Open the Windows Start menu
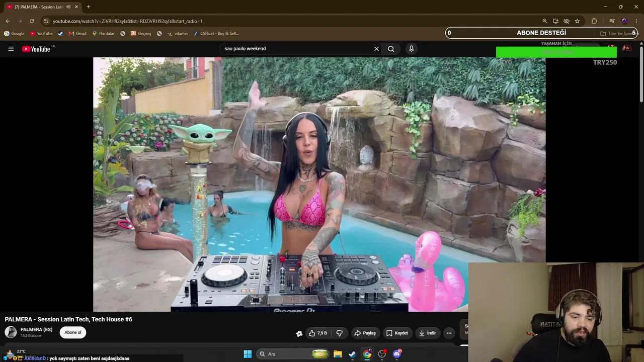Viewport: 644px width, 362px height. [x=248, y=354]
